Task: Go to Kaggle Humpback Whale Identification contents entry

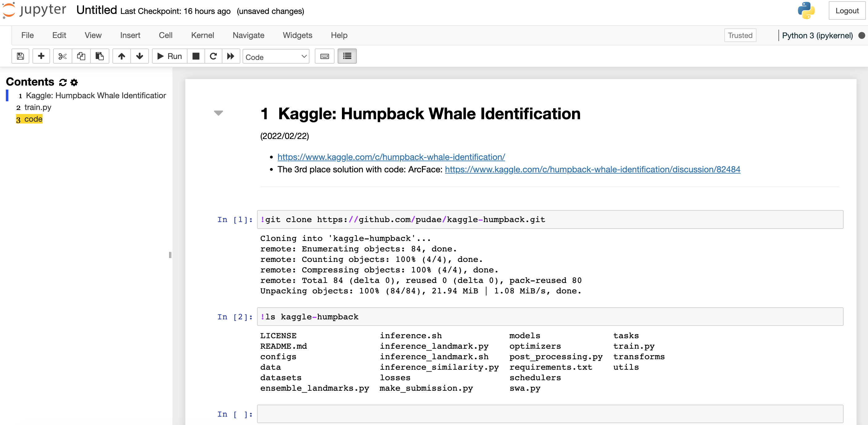Action: tap(96, 96)
